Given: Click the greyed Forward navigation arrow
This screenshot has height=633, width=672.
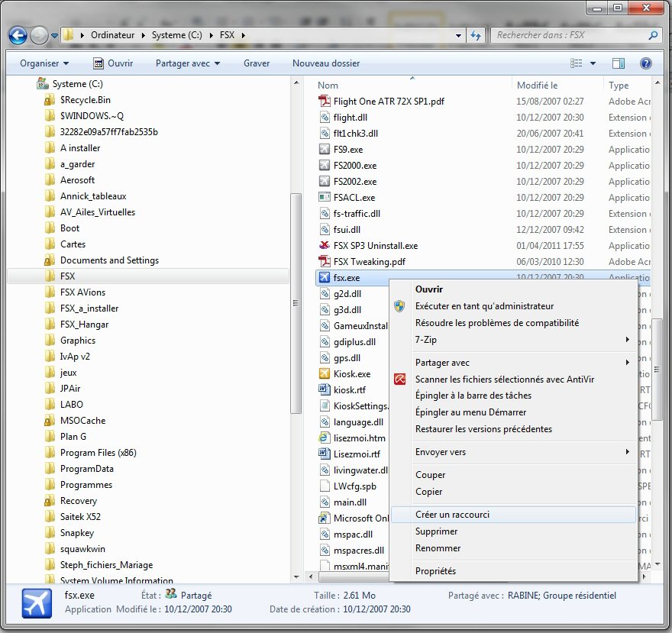Looking at the screenshot, I should click(x=39, y=36).
